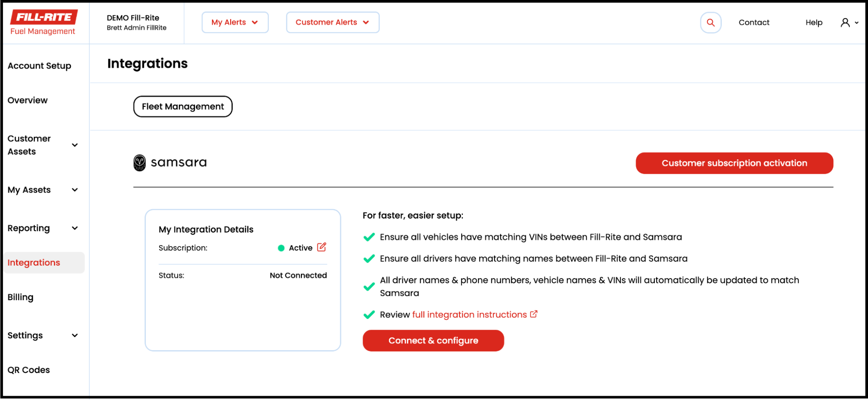
Task: Open the My Alerts dropdown
Action: (x=235, y=23)
